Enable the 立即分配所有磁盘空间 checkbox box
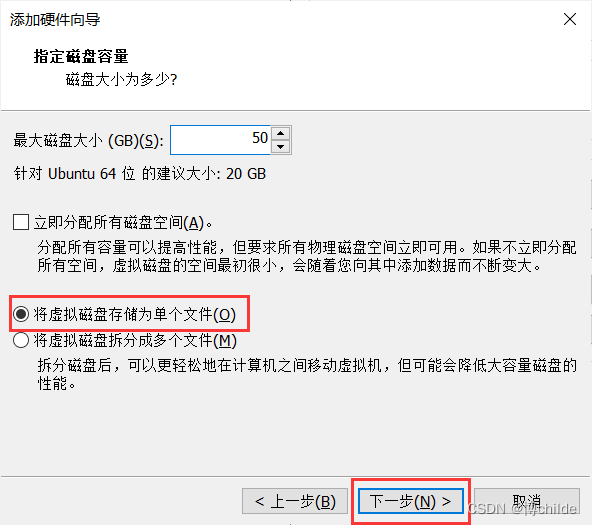This screenshot has width=592, height=525. click(x=21, y=222)
